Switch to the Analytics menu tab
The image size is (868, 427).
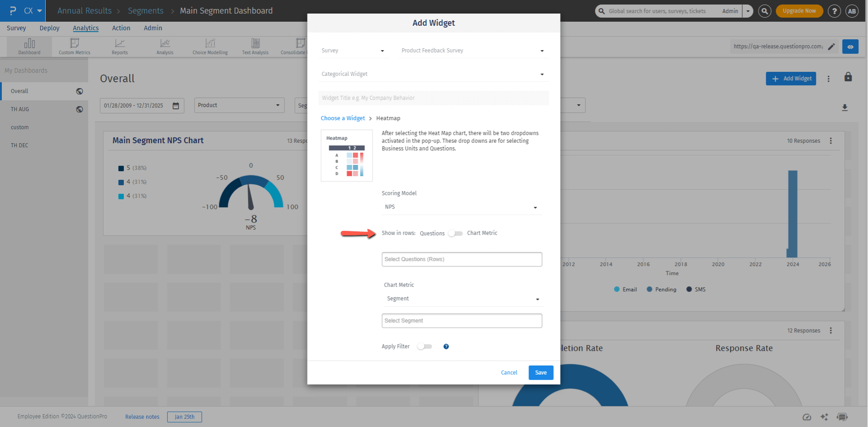point(85,28)
